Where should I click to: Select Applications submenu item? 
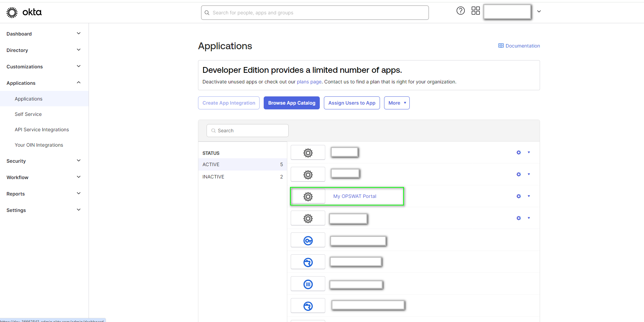pyautogui.click(x=44, y=99)
